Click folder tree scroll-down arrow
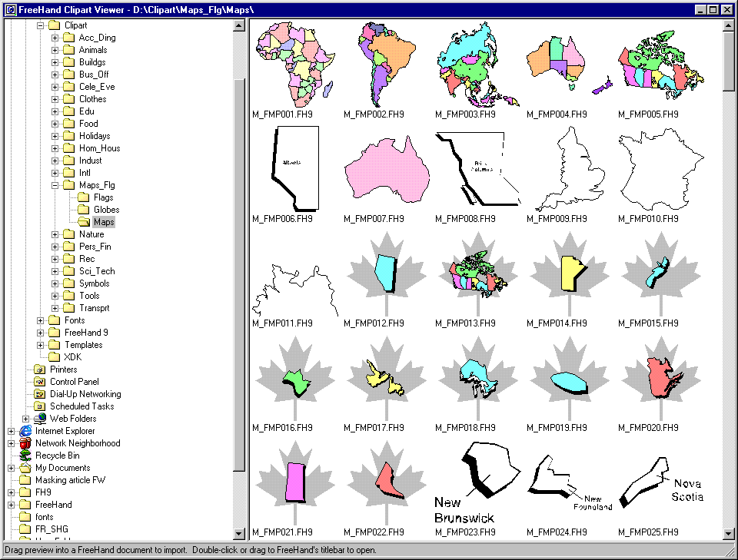738x560 pixels. pos(239,533)
